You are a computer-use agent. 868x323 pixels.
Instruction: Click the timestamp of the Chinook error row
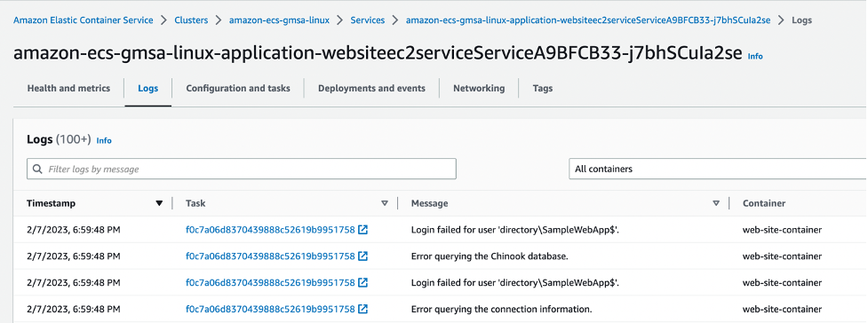[73, 256]
